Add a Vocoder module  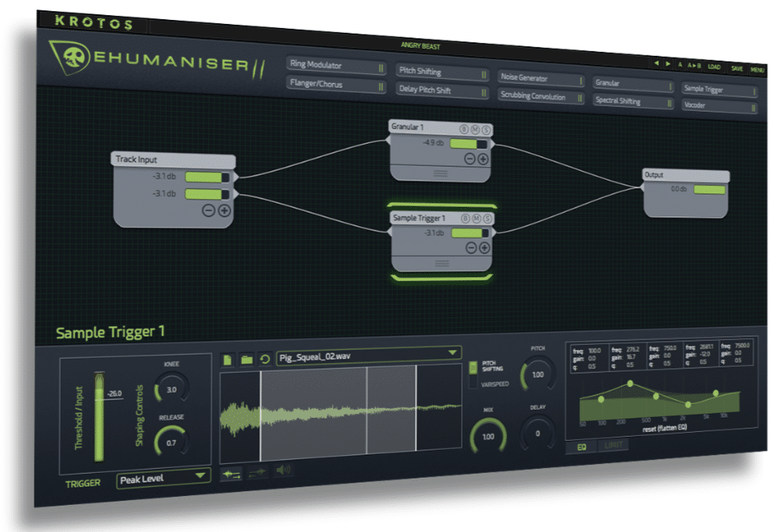720,106
